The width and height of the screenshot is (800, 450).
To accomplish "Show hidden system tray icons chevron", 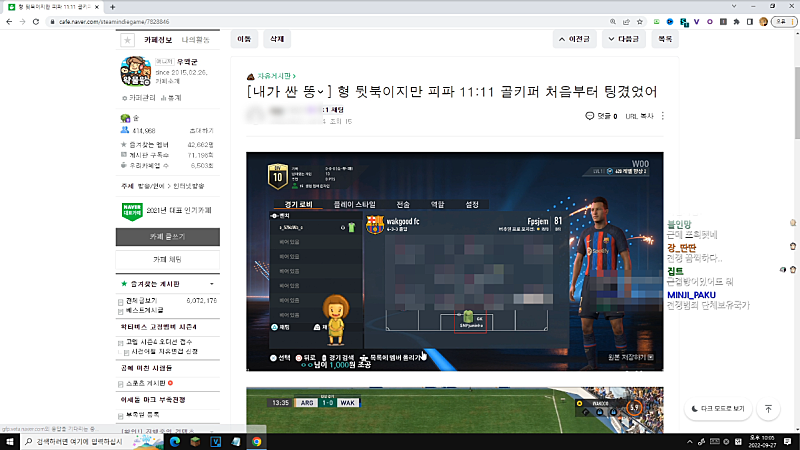I will [690, 442].
